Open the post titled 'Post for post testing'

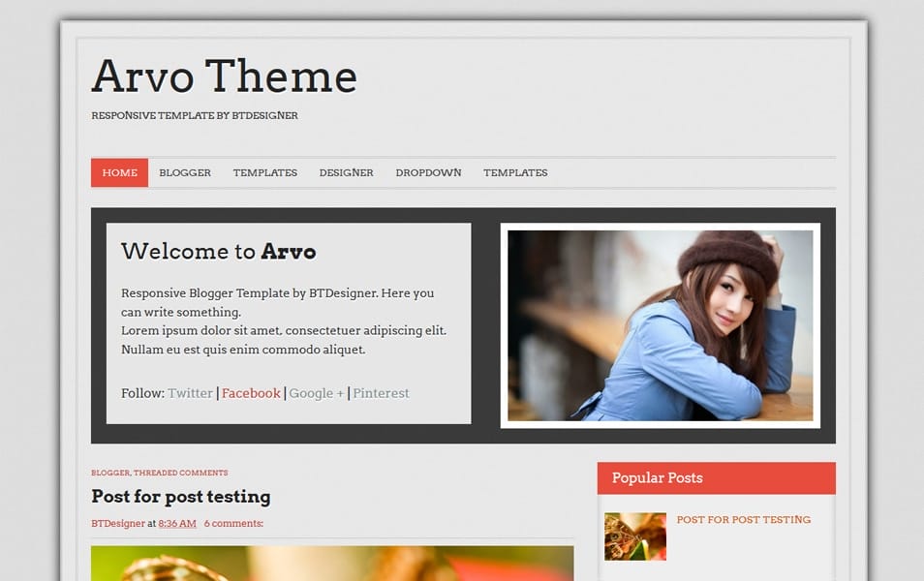[180, 497]
